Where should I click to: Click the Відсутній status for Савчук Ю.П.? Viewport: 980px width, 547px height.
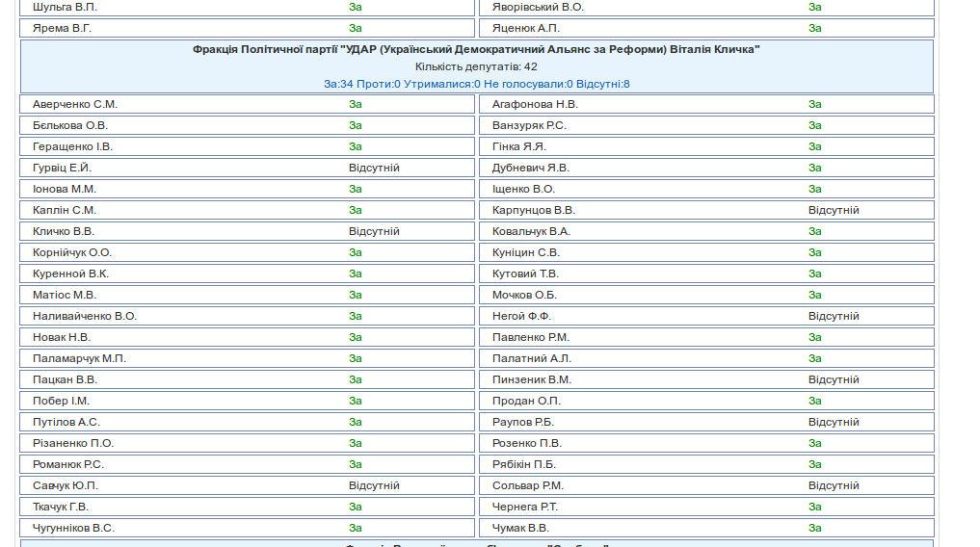[x=374, y=486]
